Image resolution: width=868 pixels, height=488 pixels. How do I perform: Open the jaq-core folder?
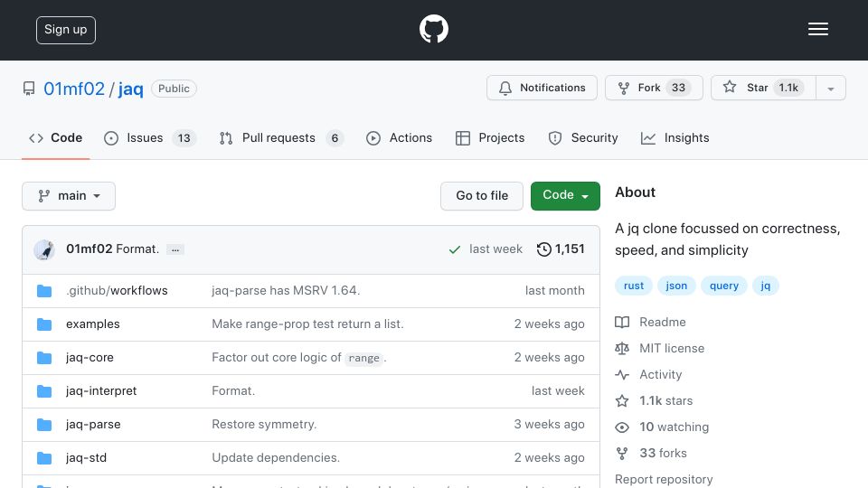pos(90,358)
